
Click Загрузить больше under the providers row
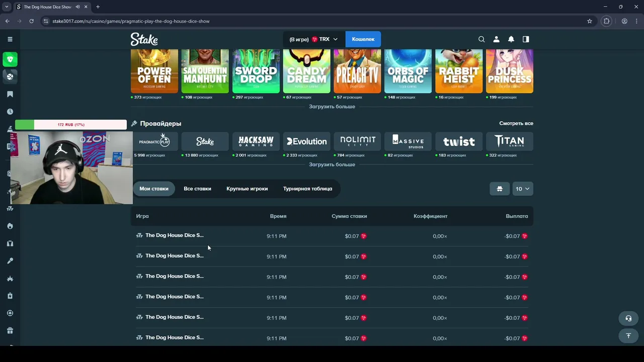pos(332,164)
